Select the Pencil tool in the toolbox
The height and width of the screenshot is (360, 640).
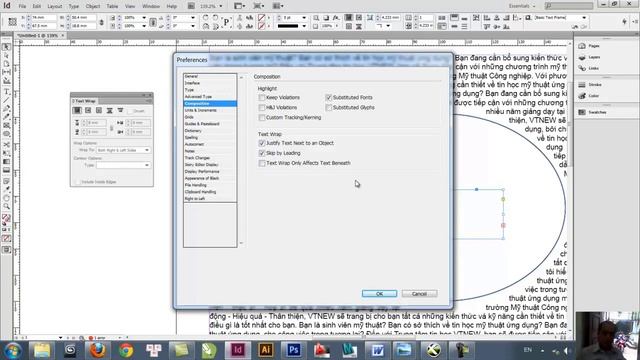click(7, 117)
